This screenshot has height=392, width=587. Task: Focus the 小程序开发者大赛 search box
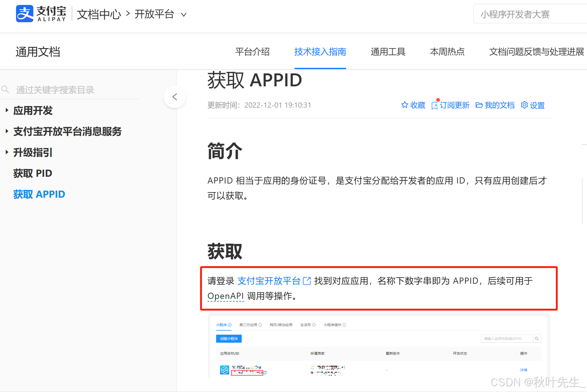tap(530, 14)
